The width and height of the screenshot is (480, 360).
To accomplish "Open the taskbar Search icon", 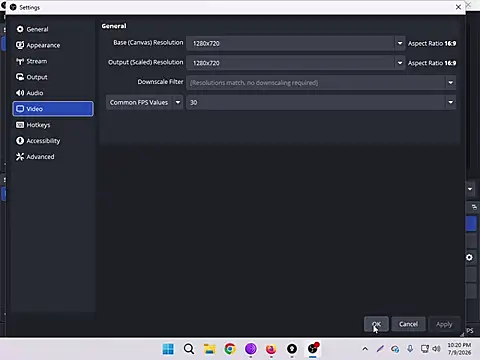I will pos(189,349).
